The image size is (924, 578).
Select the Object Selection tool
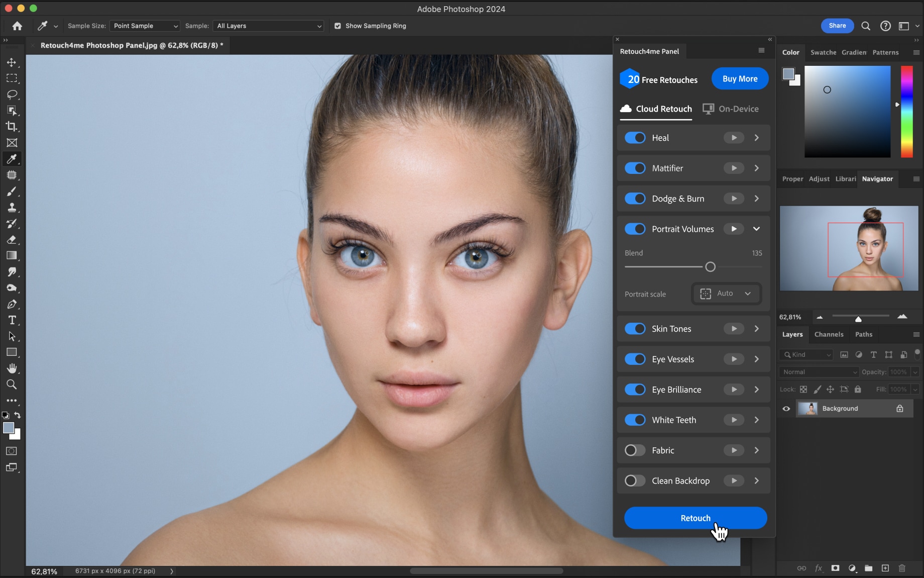(x=12, y=111)
